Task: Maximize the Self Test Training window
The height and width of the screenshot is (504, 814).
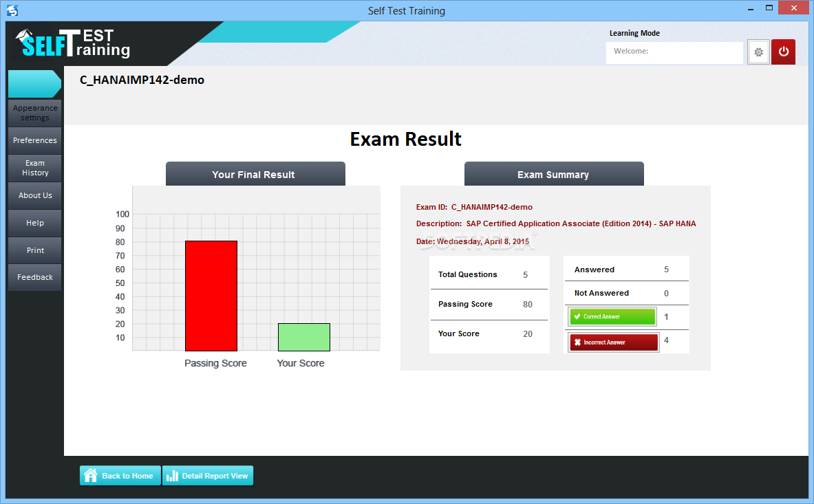Action: pyautogui.click(x=769, y=8)
